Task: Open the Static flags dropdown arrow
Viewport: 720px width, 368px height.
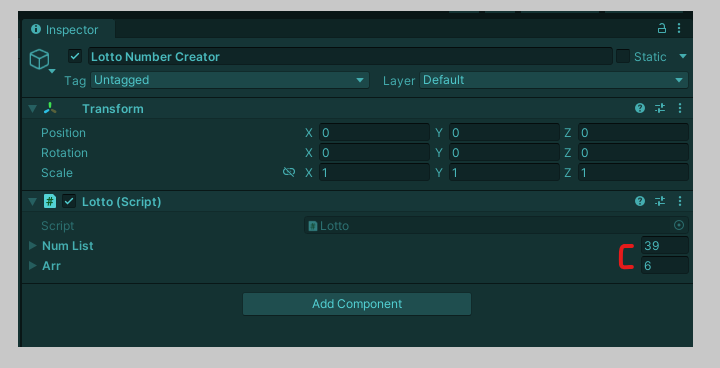Action: click(682, 57)
